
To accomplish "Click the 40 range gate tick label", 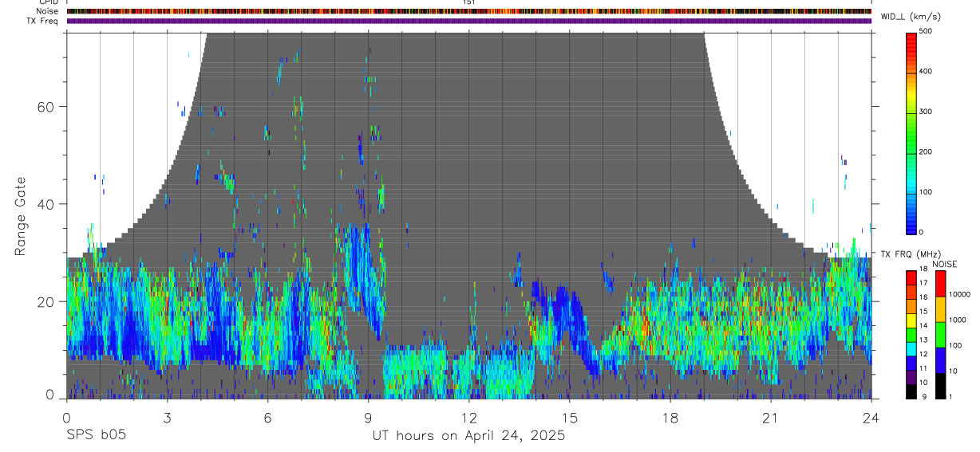I will (x=49, y=204).
